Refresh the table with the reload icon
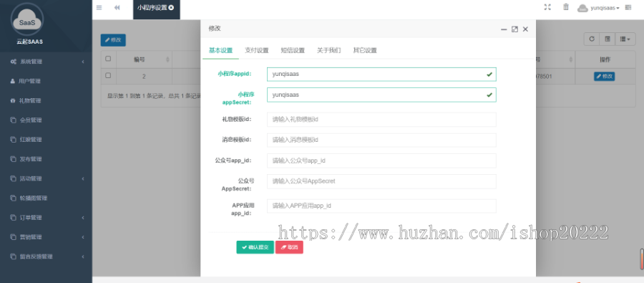This screenshot has width=644, height=283. coord(592,39)
